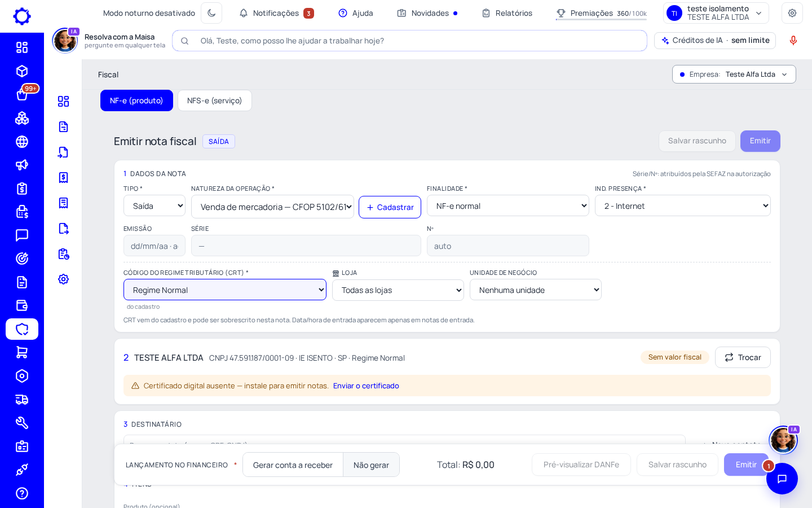Select the NF-e (produto) tab
This screenshot has width=812, height=508.
coord(136,100)
